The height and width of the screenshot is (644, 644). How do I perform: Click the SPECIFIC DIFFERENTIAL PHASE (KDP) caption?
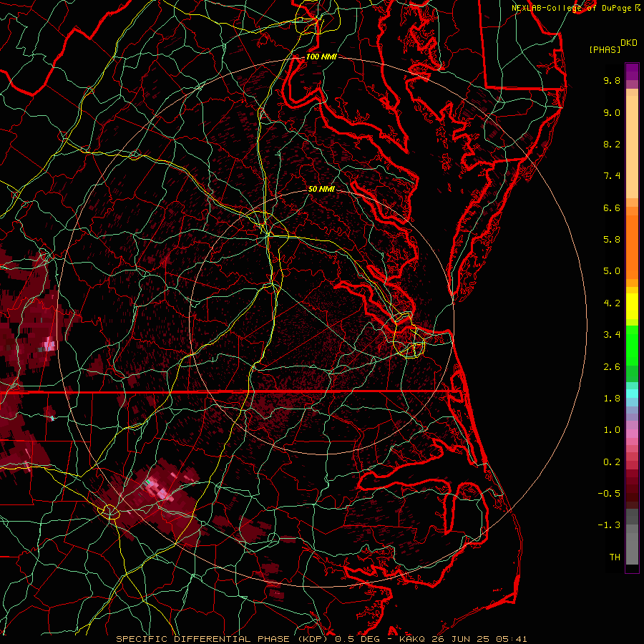(223, 639)
